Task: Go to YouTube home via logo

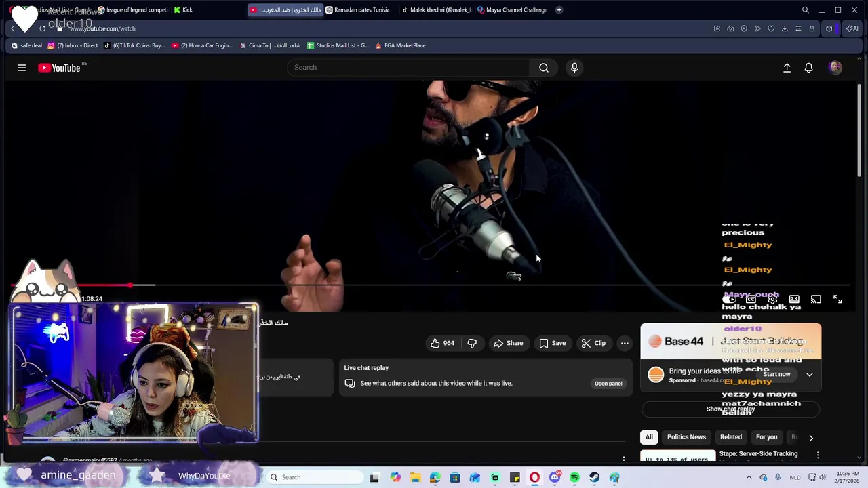Action: pyautogui.click(x=59, y=68)
